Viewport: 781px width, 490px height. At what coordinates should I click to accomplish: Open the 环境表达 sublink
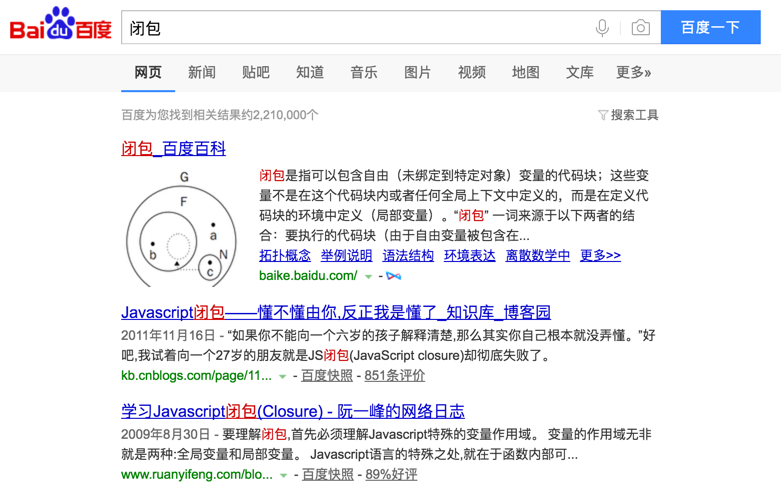pyautogui.click(x=470, y=255)
